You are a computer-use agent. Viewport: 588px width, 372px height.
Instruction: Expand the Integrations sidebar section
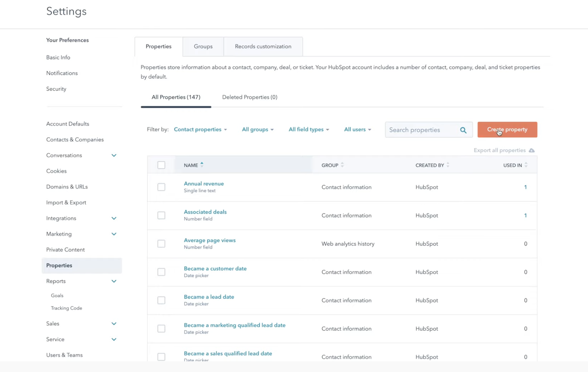point(114,218)
